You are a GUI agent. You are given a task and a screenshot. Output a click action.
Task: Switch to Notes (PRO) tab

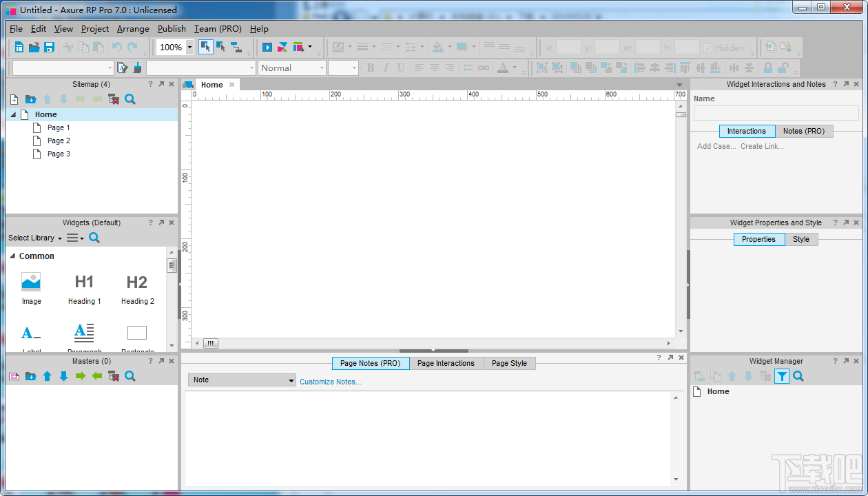[x=804, y=131]
